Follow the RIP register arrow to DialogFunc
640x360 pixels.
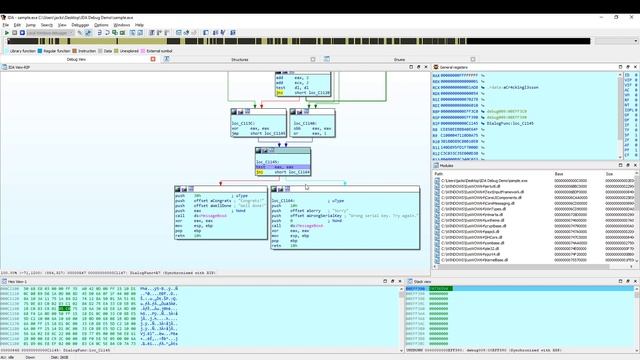(482, 123)
